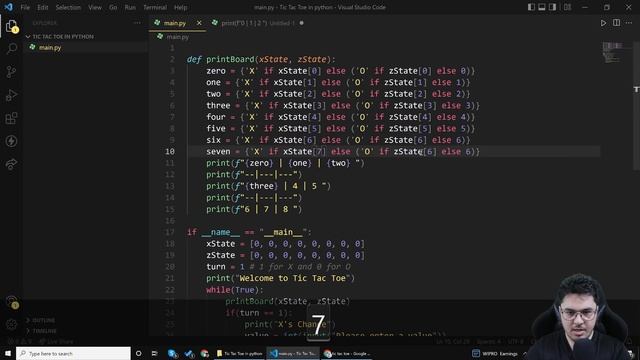This screenshot has width=640, height=360.
Task: Open the Edit menu
Action: click(x=42, y=7)
